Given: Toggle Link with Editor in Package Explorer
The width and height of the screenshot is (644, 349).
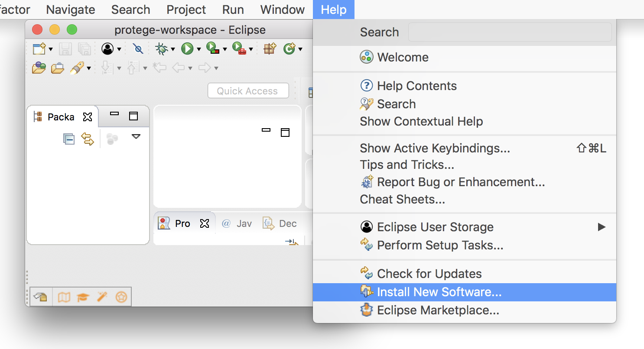Looking at the screenshot, I should tap(88, 139).
